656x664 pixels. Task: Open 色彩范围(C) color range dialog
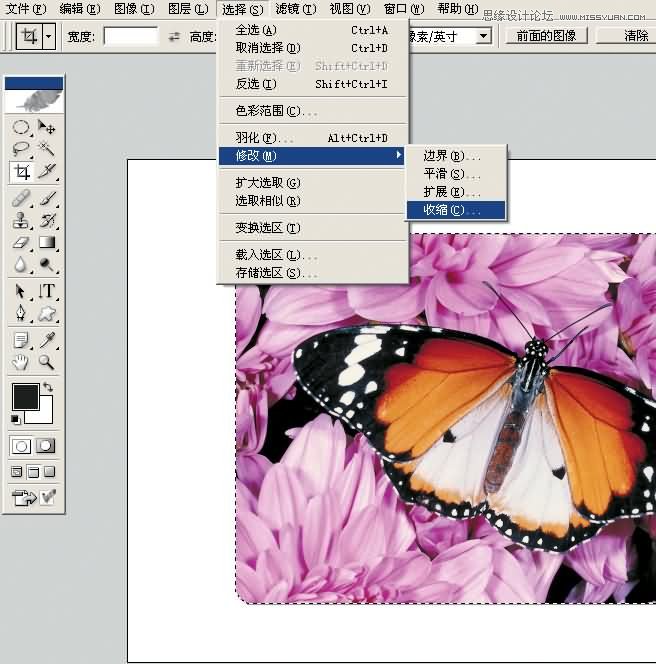(x=313, y=111)
